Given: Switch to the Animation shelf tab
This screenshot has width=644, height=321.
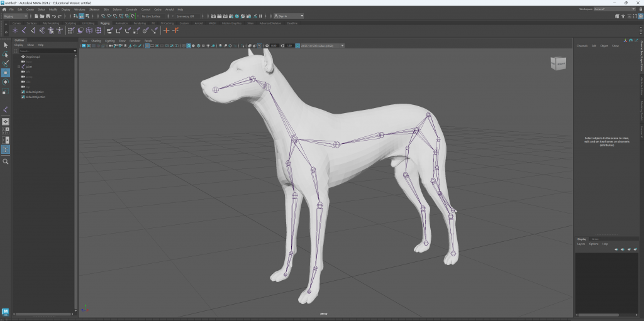Looking at the screenshot, I should (x=121, y=23).
